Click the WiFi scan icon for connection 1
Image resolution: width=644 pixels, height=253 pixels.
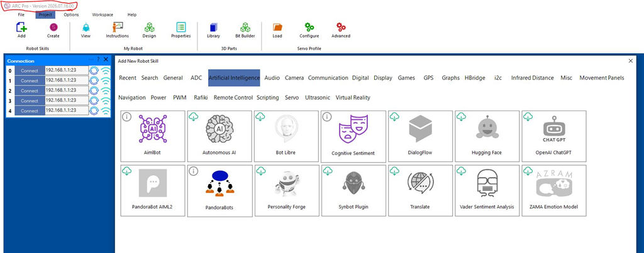pos(106,81)
